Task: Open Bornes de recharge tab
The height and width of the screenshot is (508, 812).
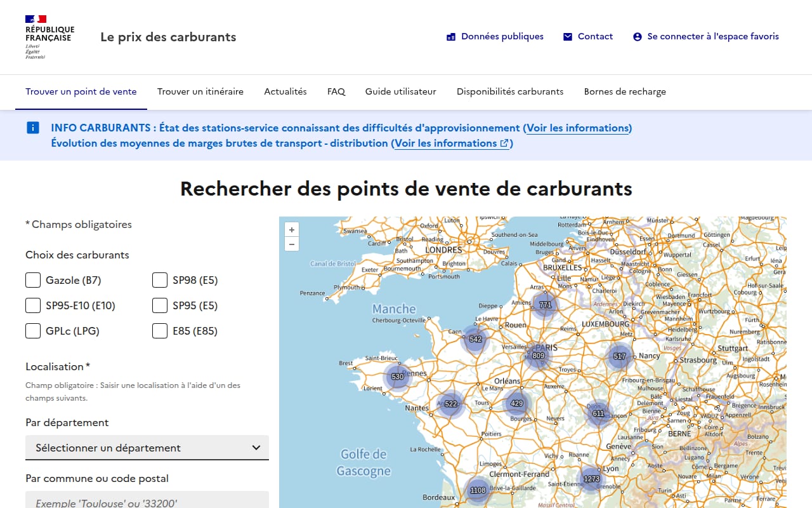Action: click(x=625, y=91)
